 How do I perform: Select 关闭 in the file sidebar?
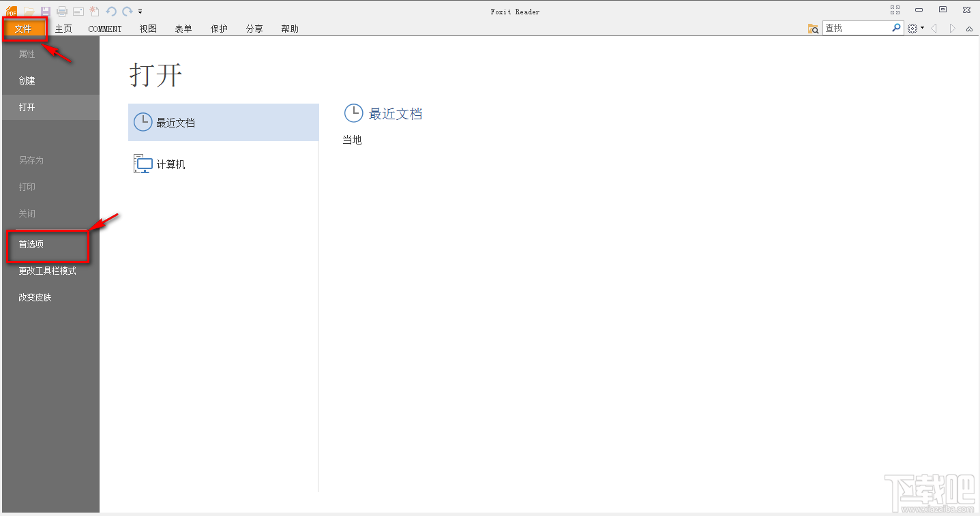pyautogui.click(x=50, y=213)
